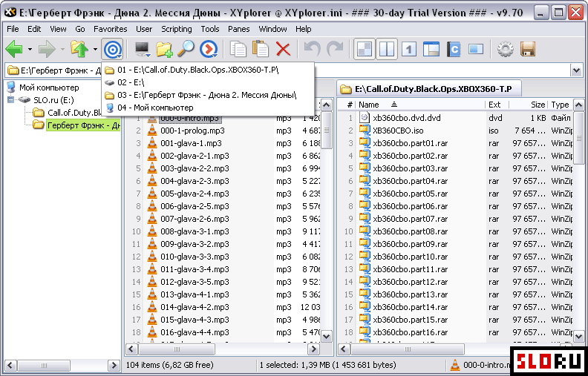Sort right pane by Type column
This screenshot has width=588, height=376.
pos(561,105)
